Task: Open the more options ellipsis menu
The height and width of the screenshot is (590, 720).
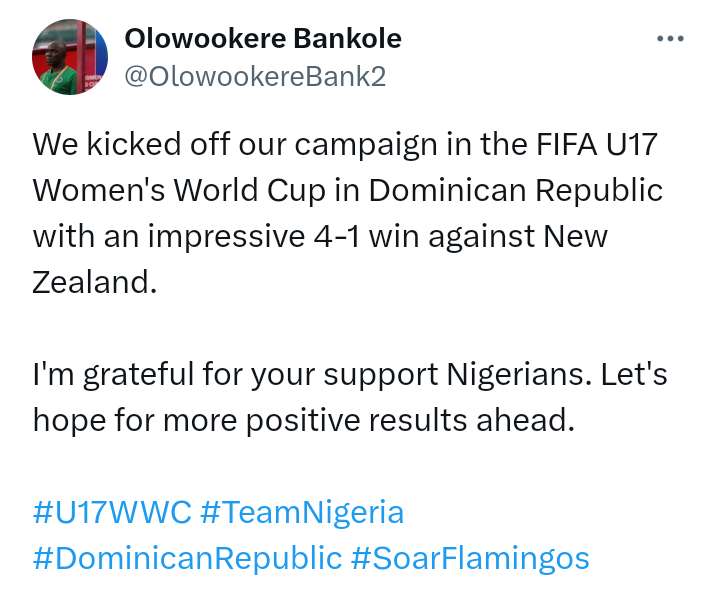Action: pyautogui.click(x=669, y=39)
